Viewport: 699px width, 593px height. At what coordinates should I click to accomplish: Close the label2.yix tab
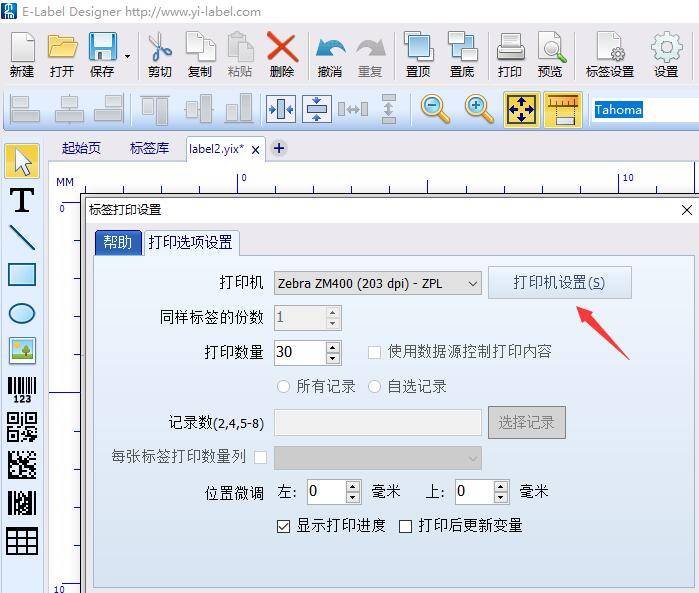pyautogui.click(x=255, y=150)
